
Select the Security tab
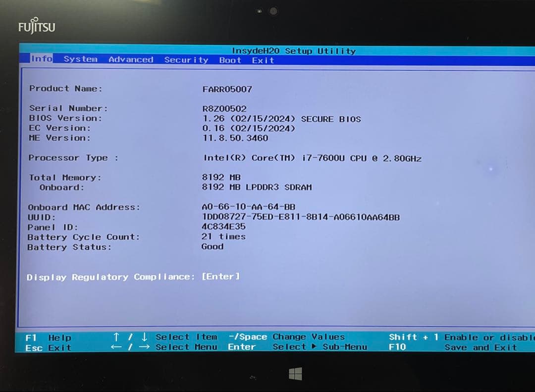[186, 60]
